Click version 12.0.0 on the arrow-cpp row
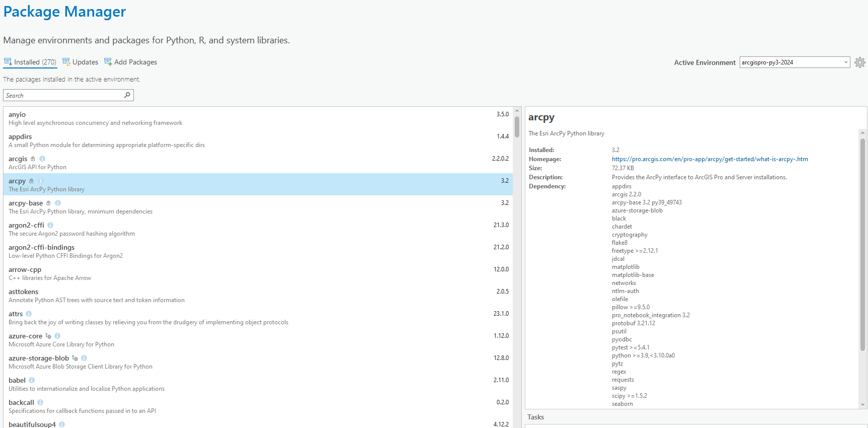This screenshot has width=868, height=428. click(501, 269)
